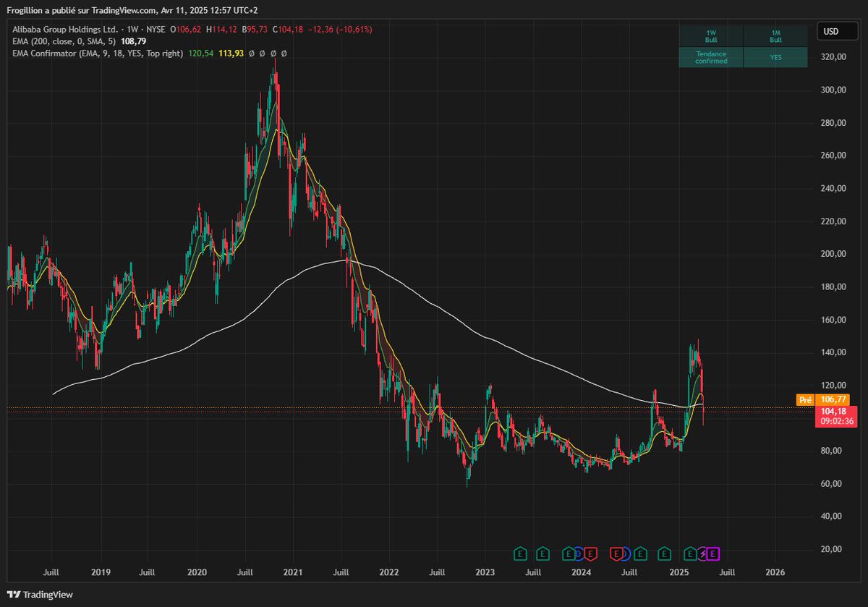Click the 2019 label on time axis
The image size is (868, 607).
(100, 572)
